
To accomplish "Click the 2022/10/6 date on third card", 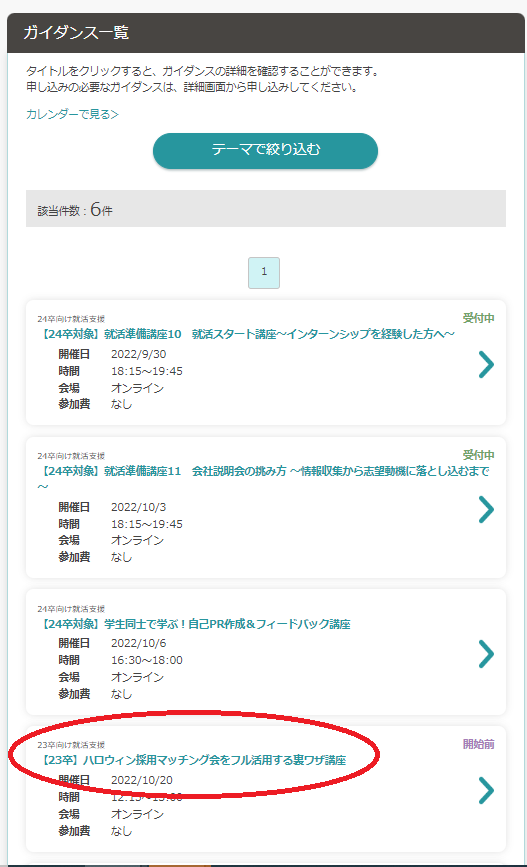I will pos(139,643).
